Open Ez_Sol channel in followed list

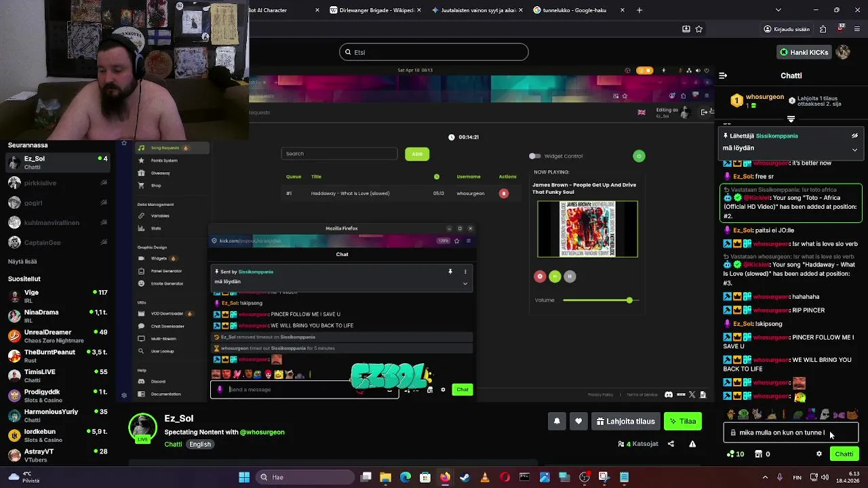tap(58, 163)
